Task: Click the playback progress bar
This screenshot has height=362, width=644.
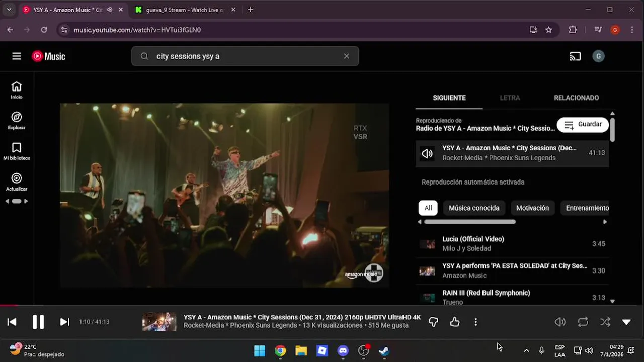Action: [322, 305]
